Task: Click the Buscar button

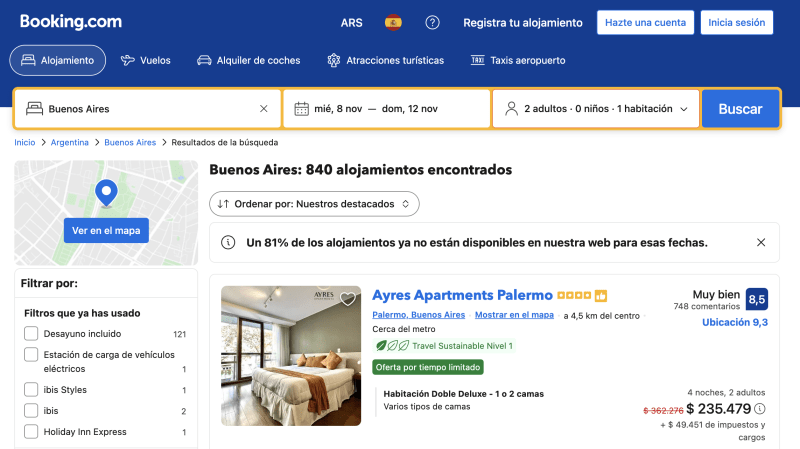Action: [x=740, y=109]
